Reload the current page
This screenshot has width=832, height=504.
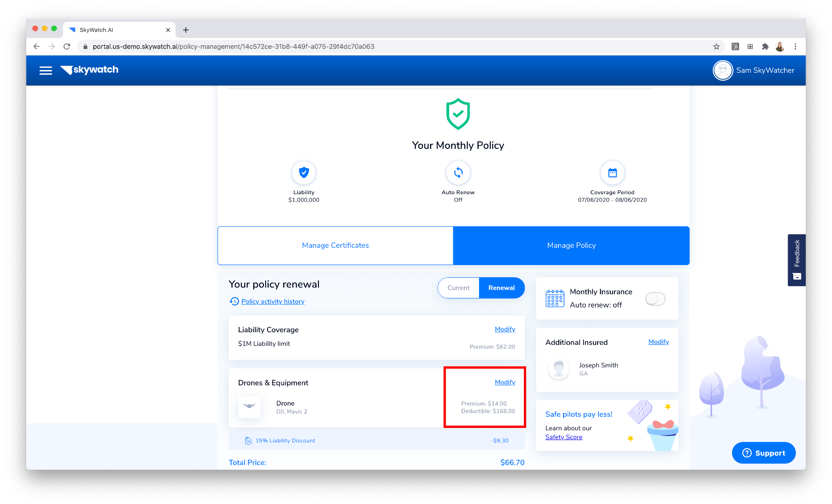67,46
